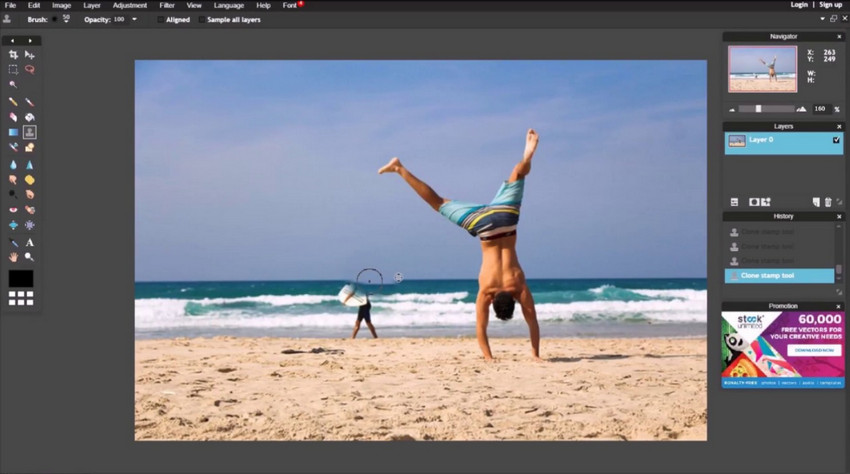850x474 pixels.
Task: Choose the Lasso tool
Action: (29, 70)
